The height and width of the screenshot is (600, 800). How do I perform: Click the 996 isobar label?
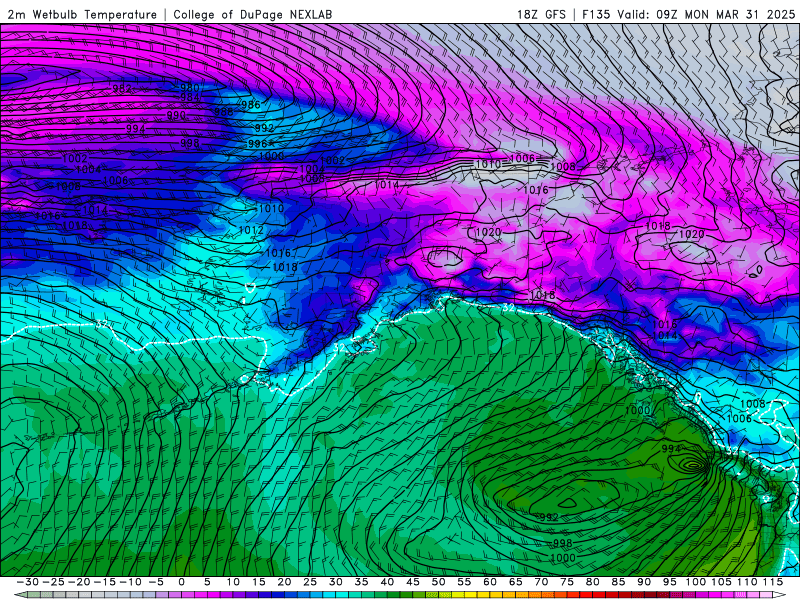pos(257,144)
